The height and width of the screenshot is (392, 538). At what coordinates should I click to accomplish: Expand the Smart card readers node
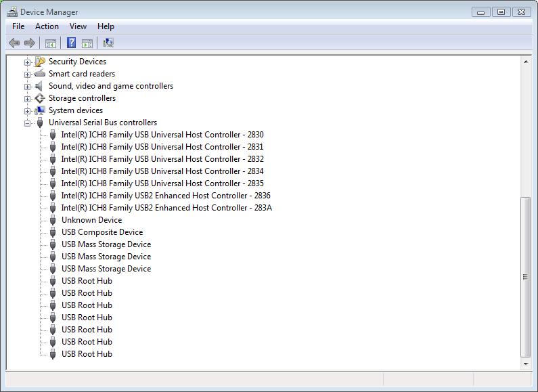pos(27,74)
